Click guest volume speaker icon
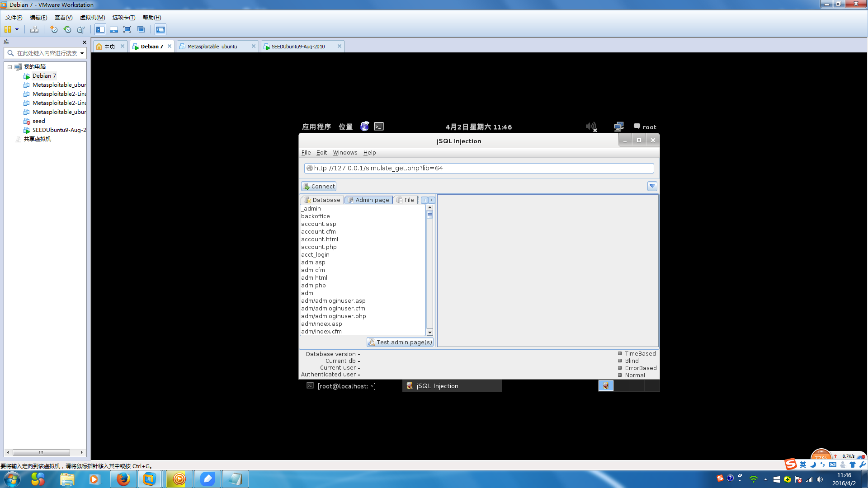Image resolution: width=868 pixels, height=488 pixels. point(590,127)
